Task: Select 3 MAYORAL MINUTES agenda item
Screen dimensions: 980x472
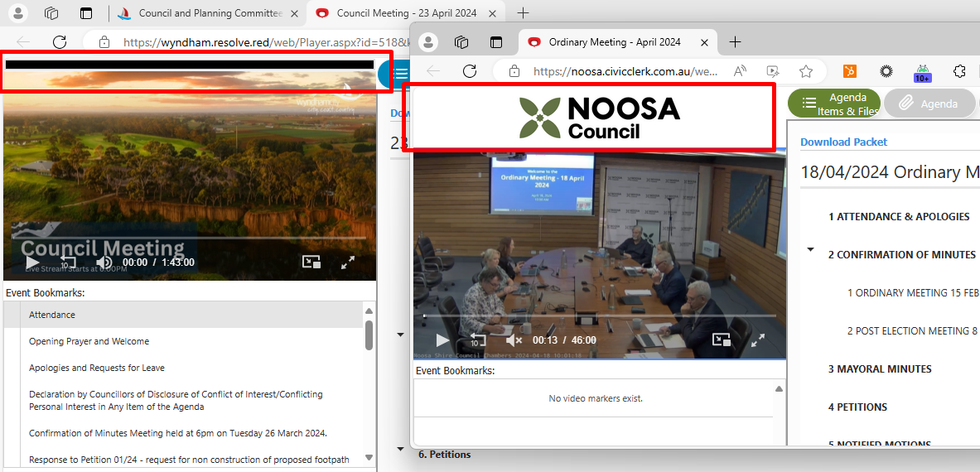Action: (880, 369)
